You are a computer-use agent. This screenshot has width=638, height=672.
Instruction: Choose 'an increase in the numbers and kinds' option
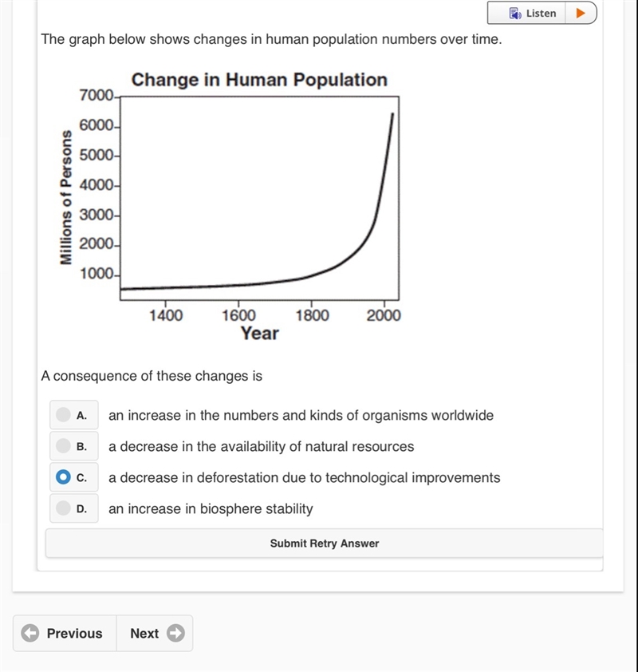[301, 415]
